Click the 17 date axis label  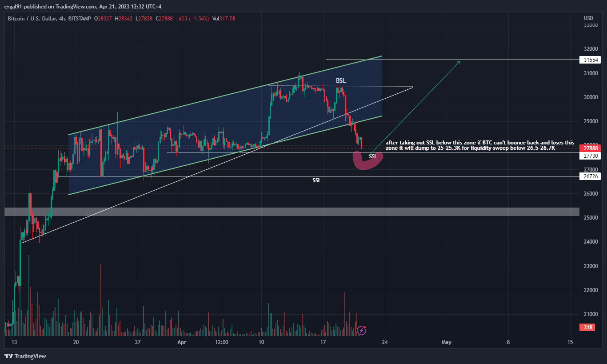(x=323, y=342)
